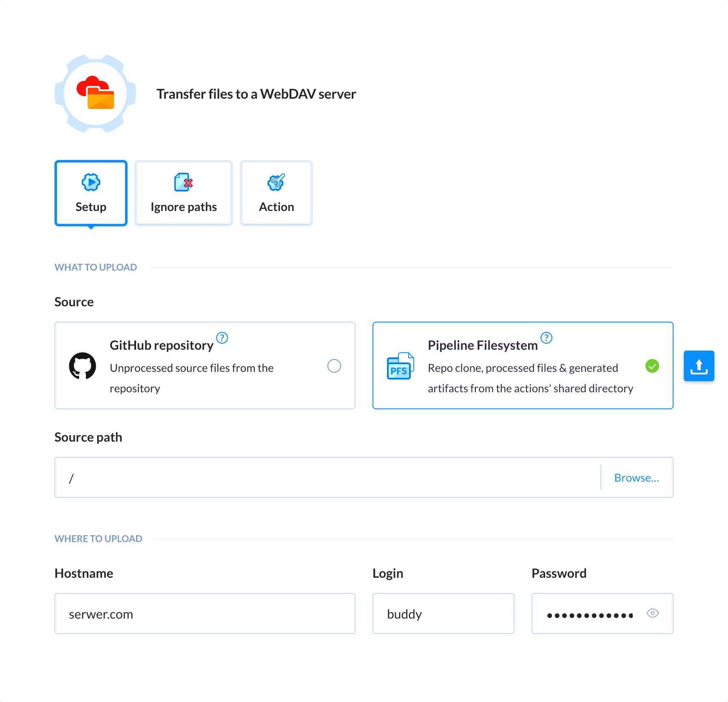Click the PFS Pipeline Filesystem icon

pyautogui.click(x=400, y=366)
